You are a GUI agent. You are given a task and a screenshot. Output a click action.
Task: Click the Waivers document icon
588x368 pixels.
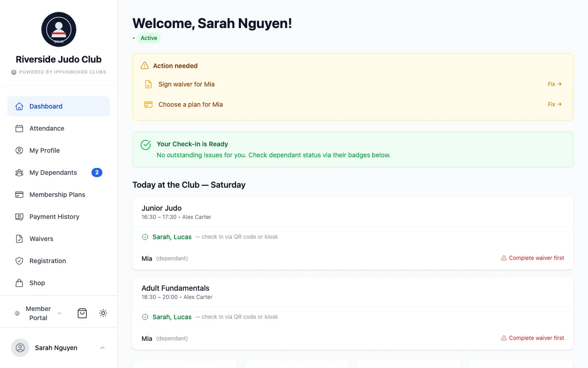pyautogui.click(x=19, y=239)
